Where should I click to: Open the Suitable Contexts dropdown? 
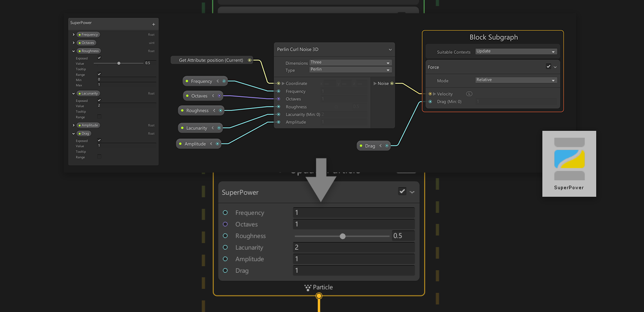tap(516, 51)
